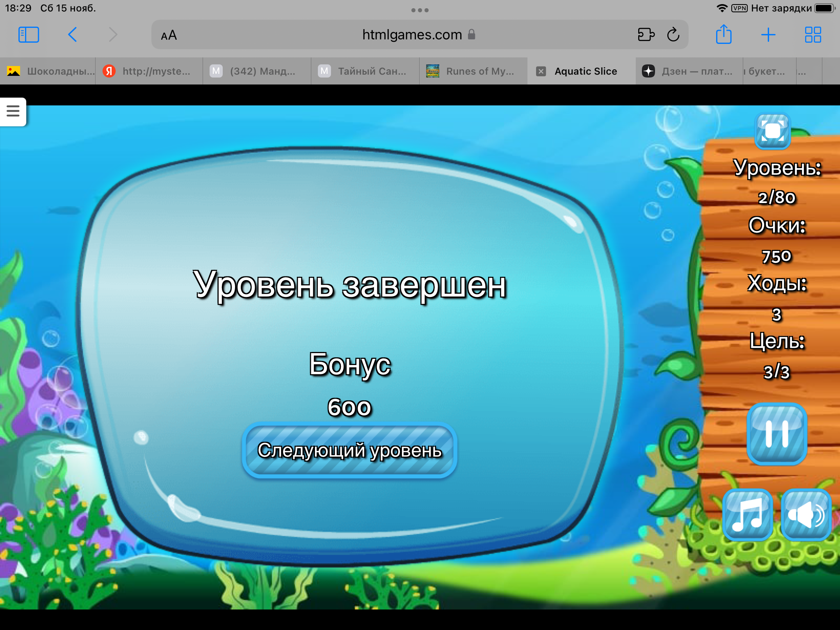840x630 pixels.
Task: Go back with Safari back arrow
Action: (72, 35)
